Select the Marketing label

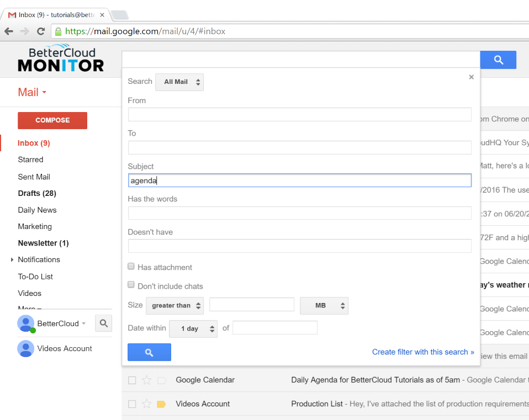[x=35, y=226]
